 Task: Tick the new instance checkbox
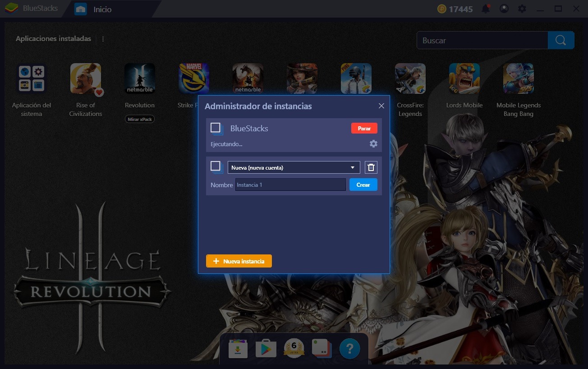coord(216,167)
